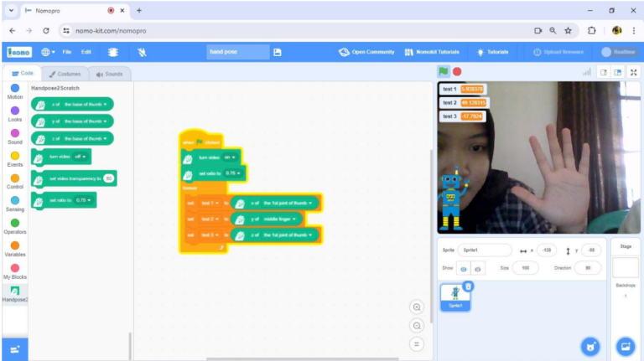Hide the sprite with crossed-eye icon
Viewport: 644px width, 361px height.
478,269
